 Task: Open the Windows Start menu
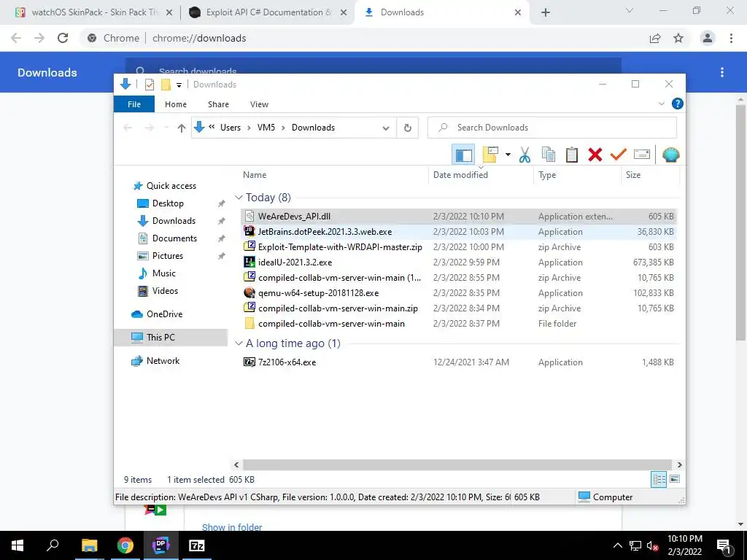(18, 545)
